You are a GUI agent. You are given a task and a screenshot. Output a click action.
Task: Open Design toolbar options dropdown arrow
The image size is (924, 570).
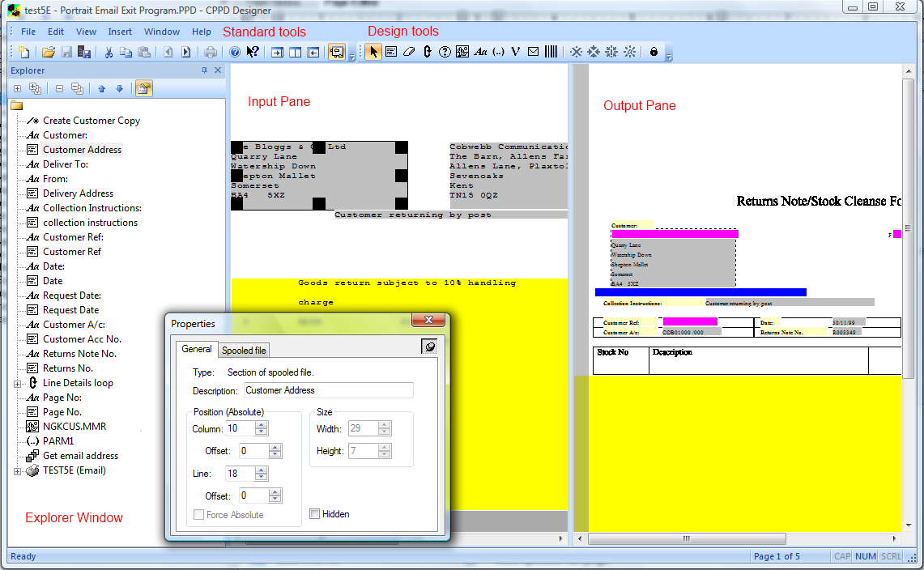click(x=669, y=57)
